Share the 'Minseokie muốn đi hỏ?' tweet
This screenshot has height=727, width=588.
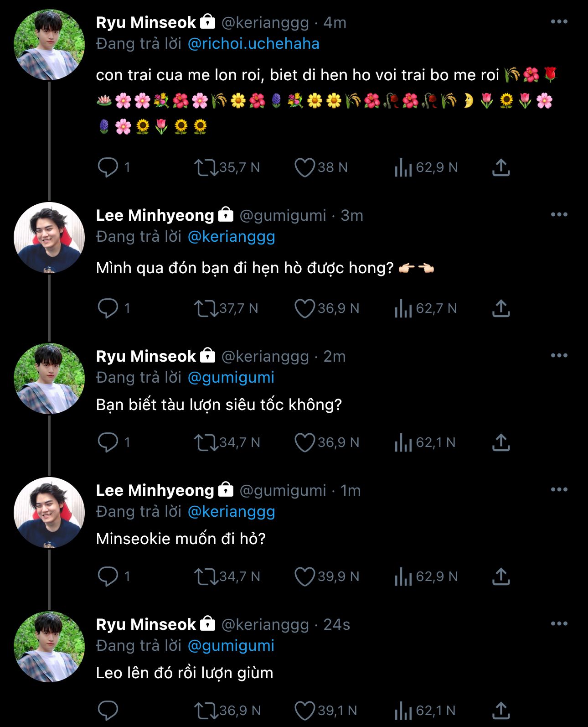coord(500,576)
